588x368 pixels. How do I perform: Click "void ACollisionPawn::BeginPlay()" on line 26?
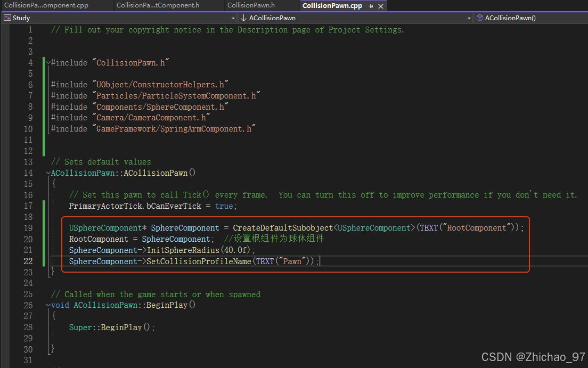[124, 305]
